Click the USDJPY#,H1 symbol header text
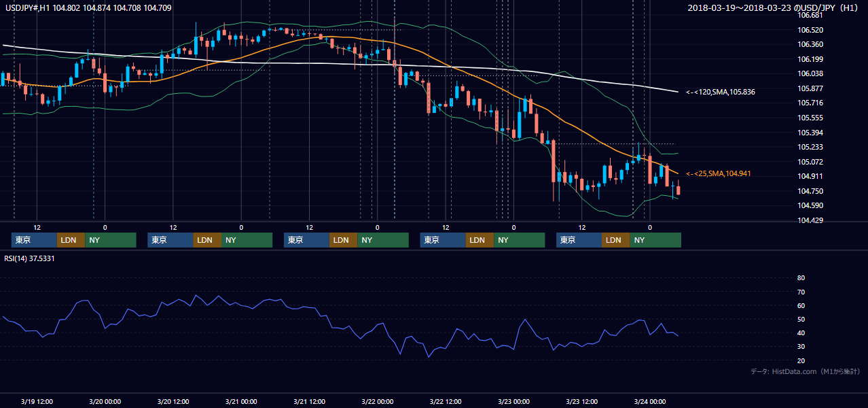Viewport: 868px width, 408px height. 87,7
